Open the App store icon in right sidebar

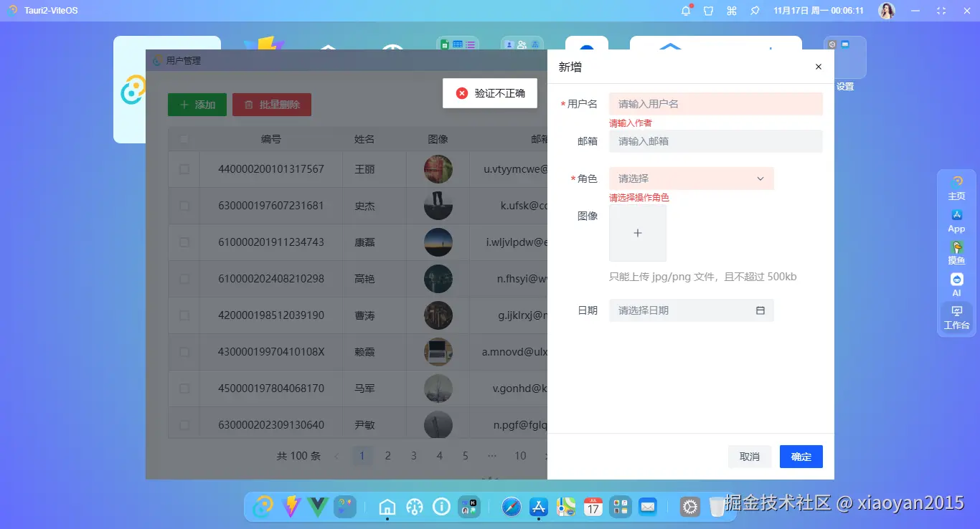(956, 219)
